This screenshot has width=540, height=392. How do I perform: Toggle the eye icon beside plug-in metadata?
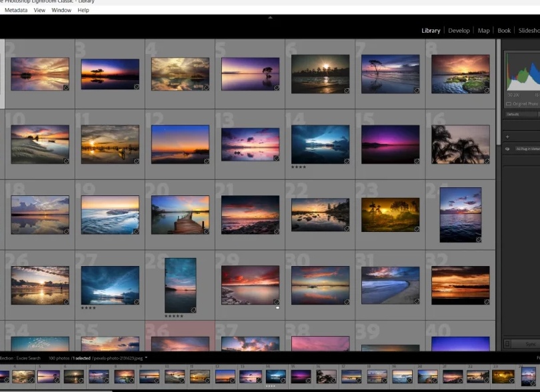click(x=507, y=149)
